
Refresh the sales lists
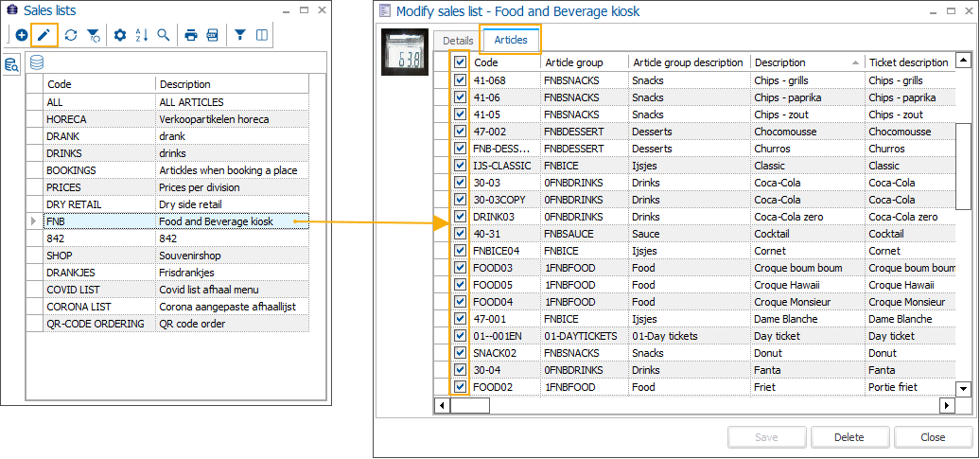pyautogui.click(x=70, y=36)
